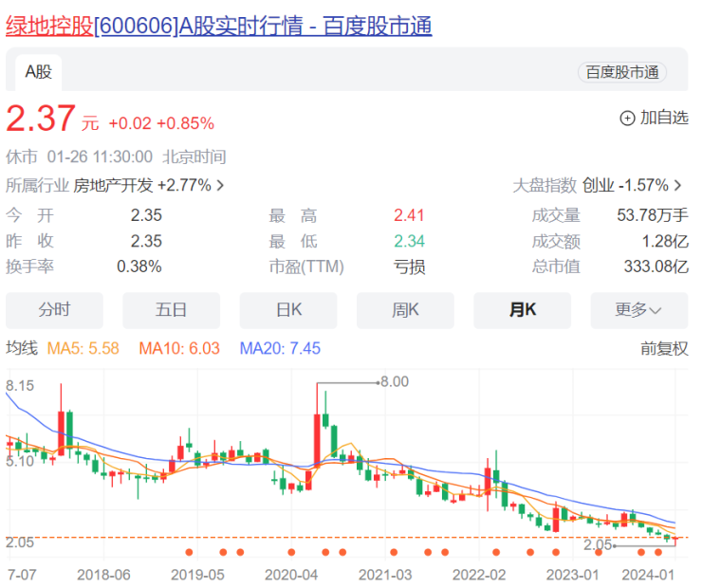Click the 2022-02 date label on axis
The height and width of the screenshot is (588, 702).
pos(479,575)
